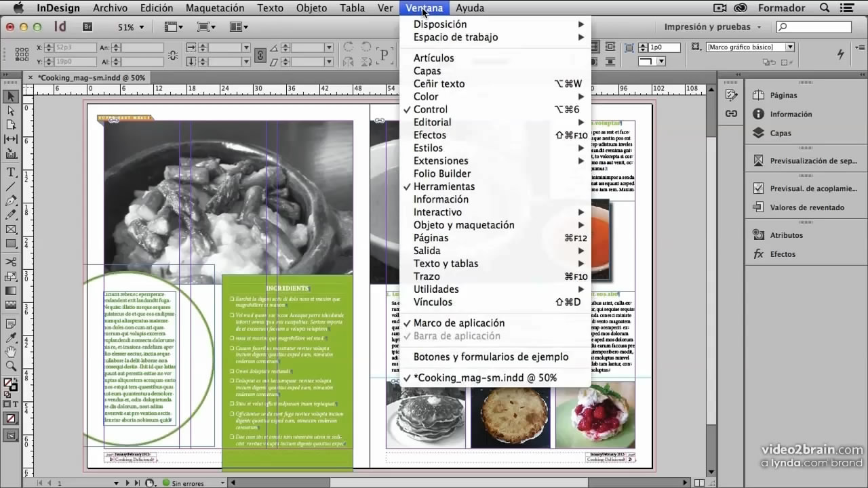Expand the Estilos submenu
The image size is (868, 488).
click(x=495, y=148)
